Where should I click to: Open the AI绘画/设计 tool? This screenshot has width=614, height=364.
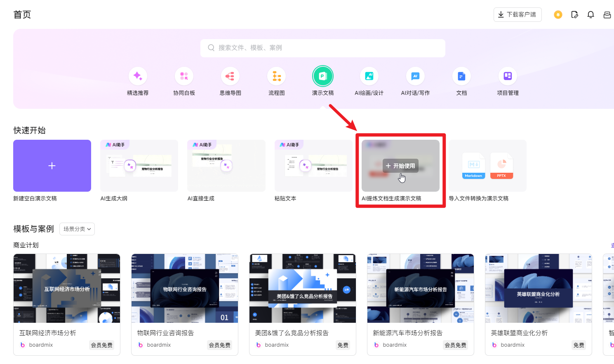[369, 76]
